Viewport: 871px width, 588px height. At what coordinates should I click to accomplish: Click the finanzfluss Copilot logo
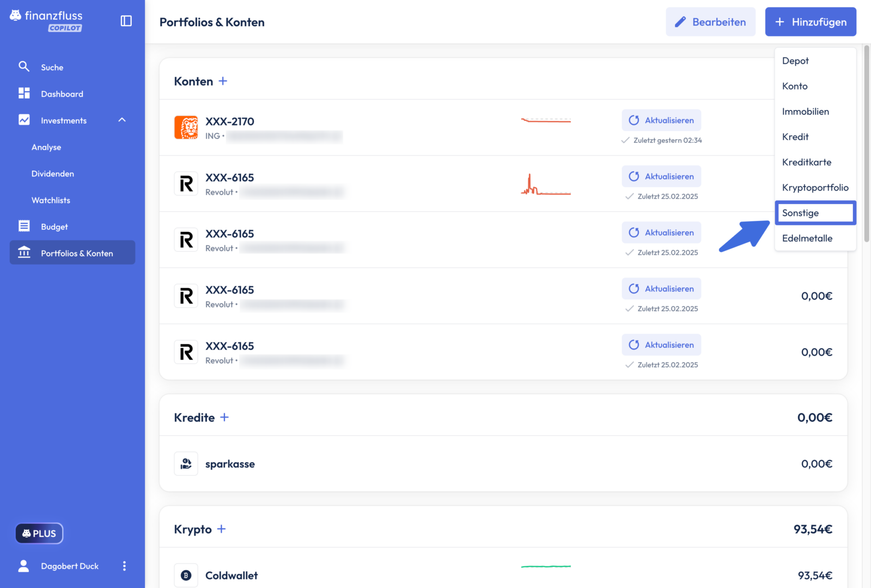[46, 21]
